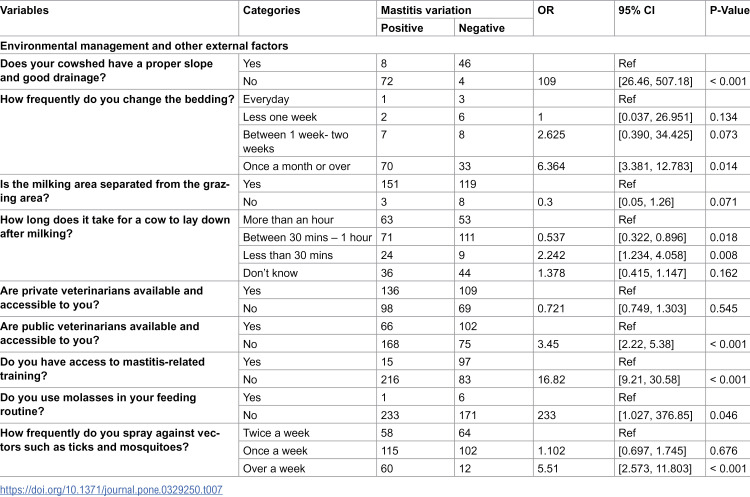Open the DOI link below the table

pyautogui.click(x=111, y=490)
